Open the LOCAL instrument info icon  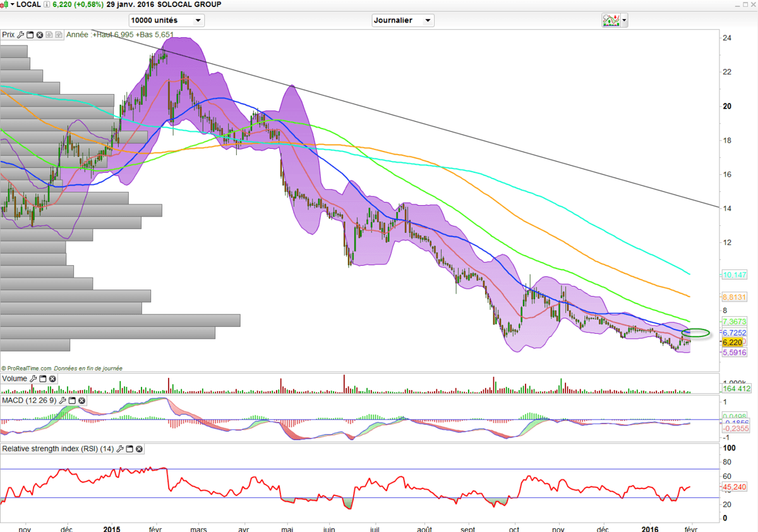(x=47, y=5)
